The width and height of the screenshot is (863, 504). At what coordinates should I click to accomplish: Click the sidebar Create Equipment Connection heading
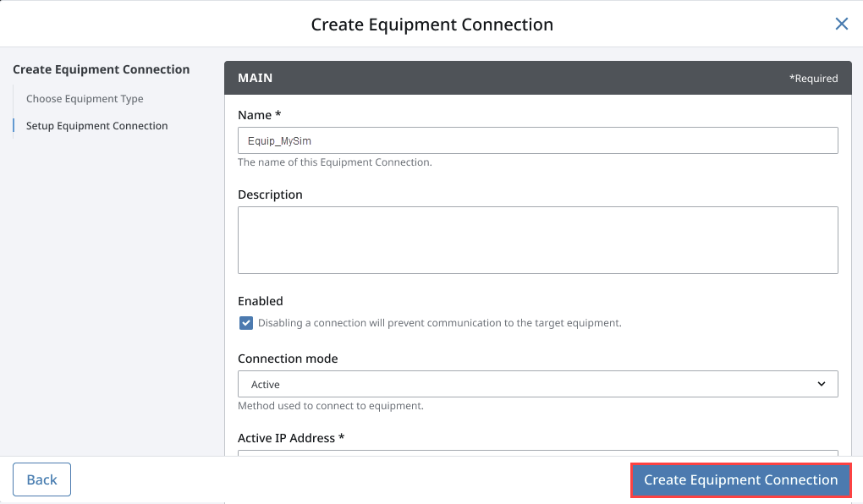point(102,70)
